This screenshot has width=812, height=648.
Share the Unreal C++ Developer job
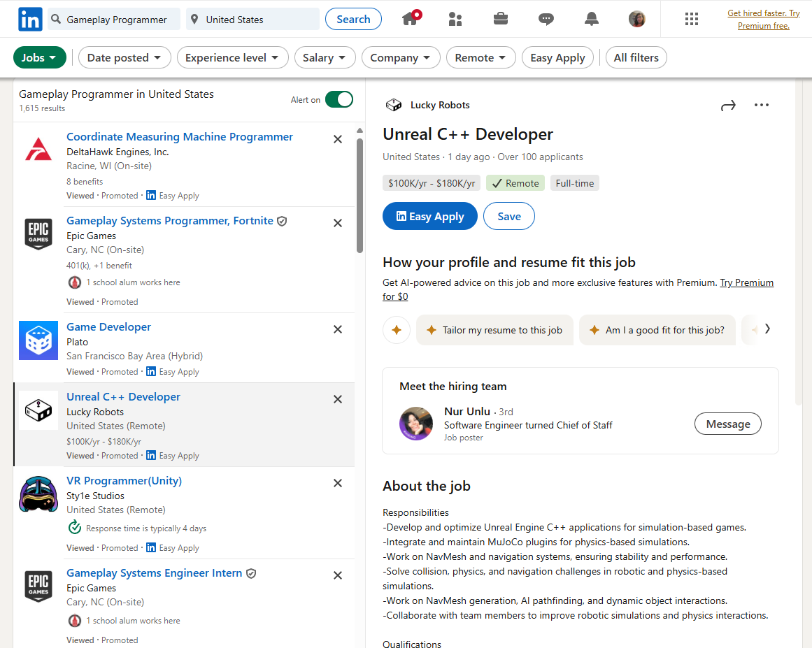coord(728,106)
